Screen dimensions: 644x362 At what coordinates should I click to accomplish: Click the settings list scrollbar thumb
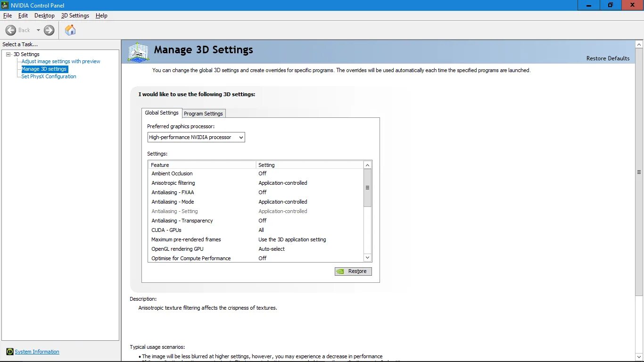pyautogui.click(x=368, y=188)
